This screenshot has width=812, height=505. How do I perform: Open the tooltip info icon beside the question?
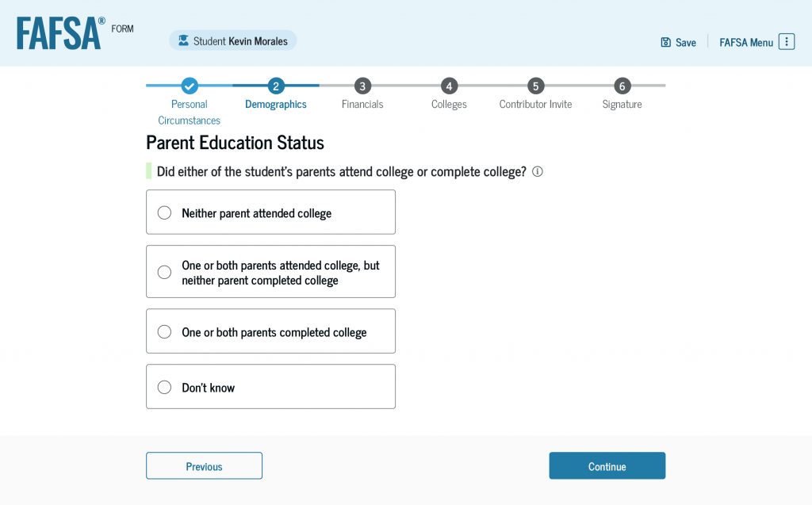537,171
